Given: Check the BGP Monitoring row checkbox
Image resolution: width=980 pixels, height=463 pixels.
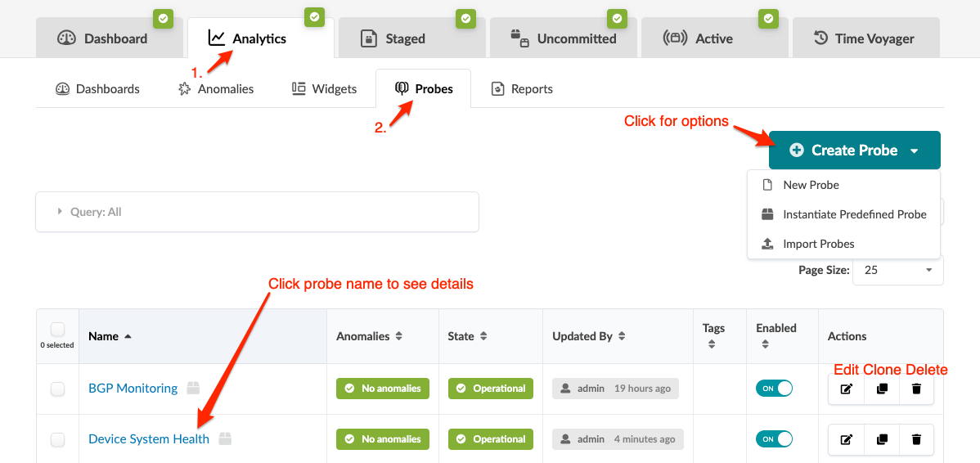Looking at the screenshot, I should click(x=58, y=389).
